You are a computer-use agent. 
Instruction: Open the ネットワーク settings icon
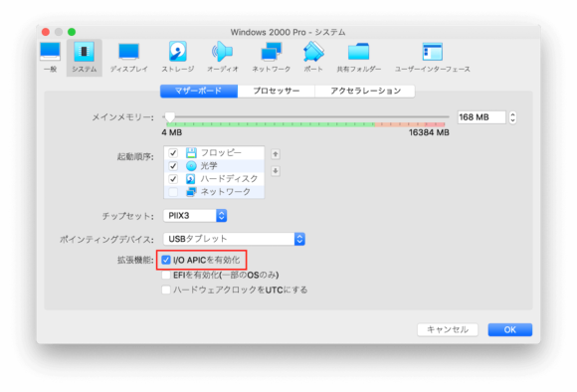coord(272,58)
